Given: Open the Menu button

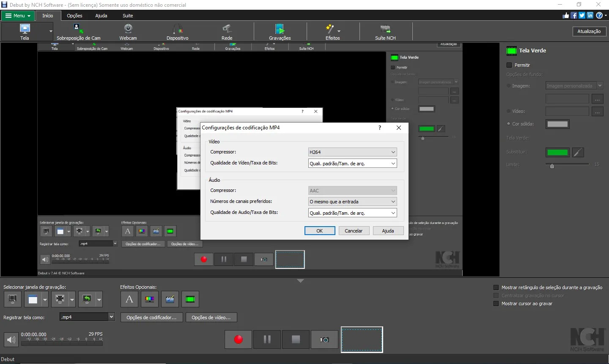Looking at the screenshot, I should [18, 16].
